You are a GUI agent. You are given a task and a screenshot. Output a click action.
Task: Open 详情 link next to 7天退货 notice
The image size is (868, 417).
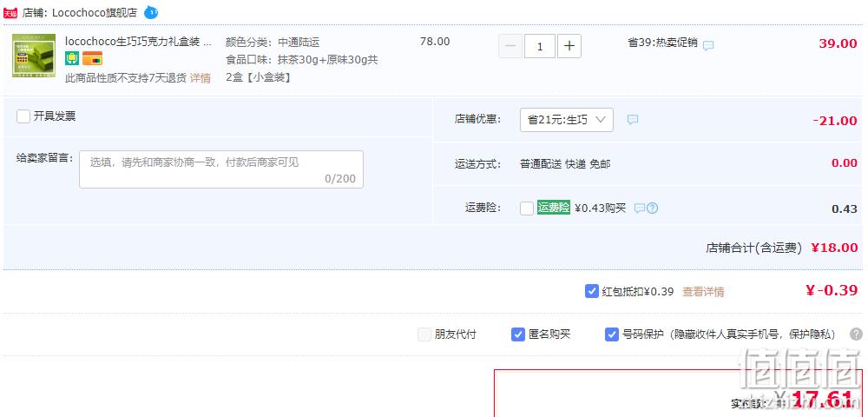click(x=201, y=78)
